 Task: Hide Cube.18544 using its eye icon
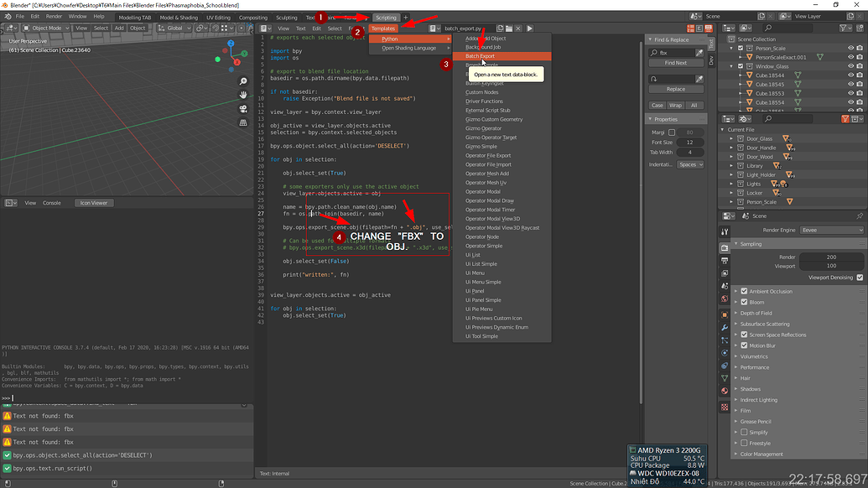coord(850,75)
